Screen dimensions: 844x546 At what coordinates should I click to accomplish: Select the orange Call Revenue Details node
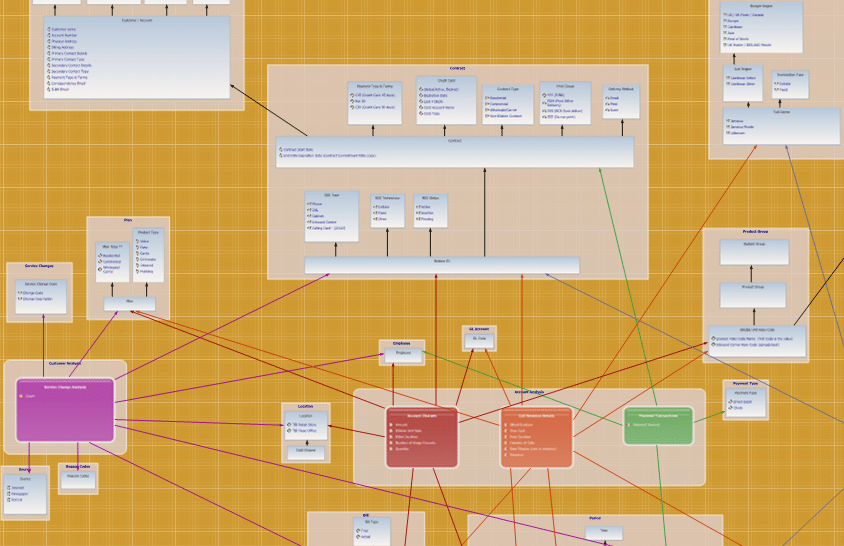[x=537, y=437]
